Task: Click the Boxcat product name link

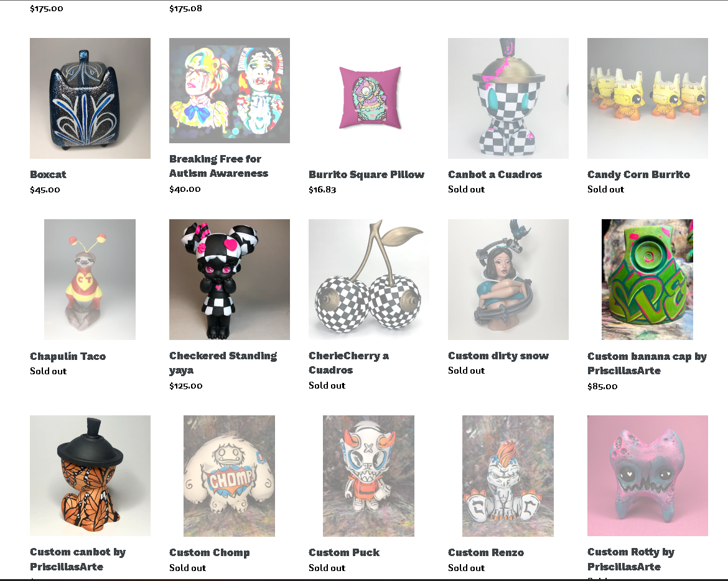Action: (x=48, y=174)
